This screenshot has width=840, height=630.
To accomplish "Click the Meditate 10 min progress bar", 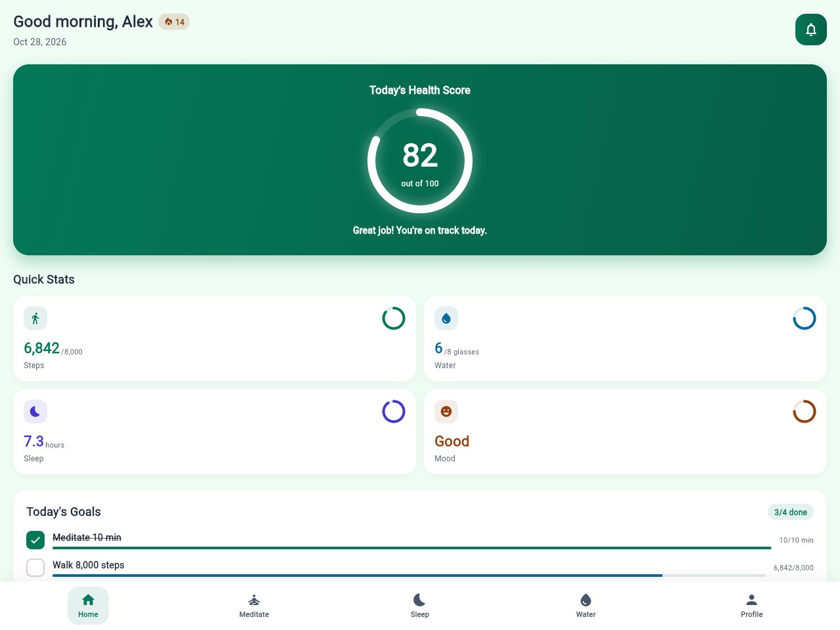I will click(x=412, y=548).
